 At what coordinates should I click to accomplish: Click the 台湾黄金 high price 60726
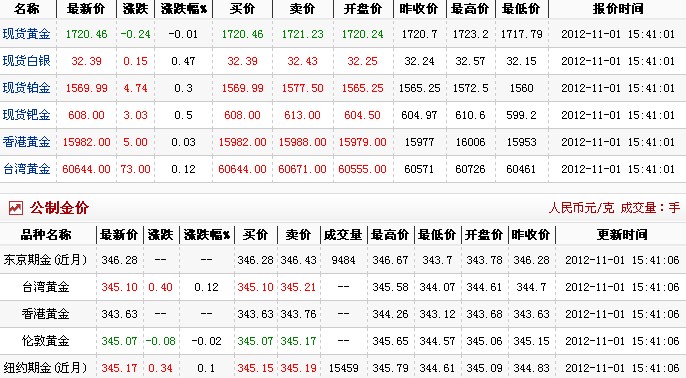(x=470, y=169)
